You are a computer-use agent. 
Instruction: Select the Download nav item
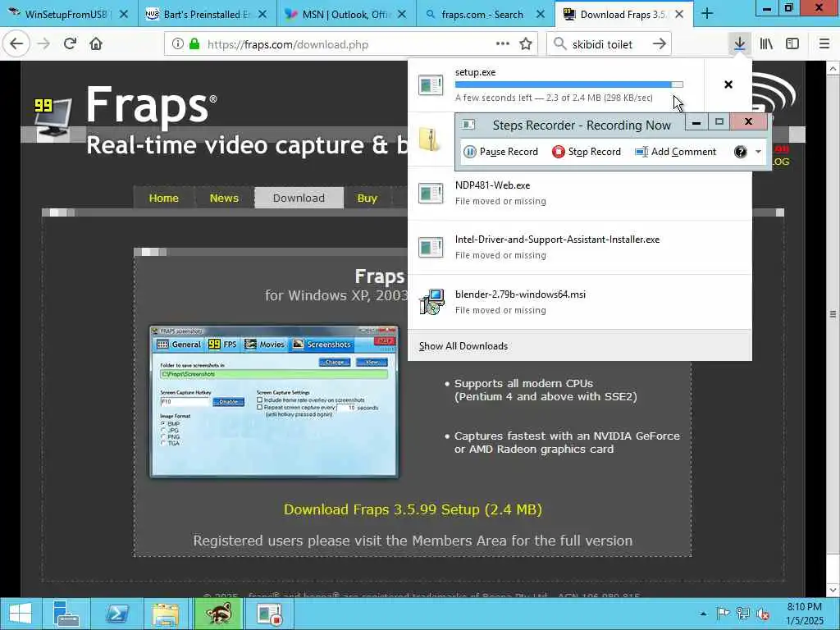pyautogui.click(x=299, y=199)
